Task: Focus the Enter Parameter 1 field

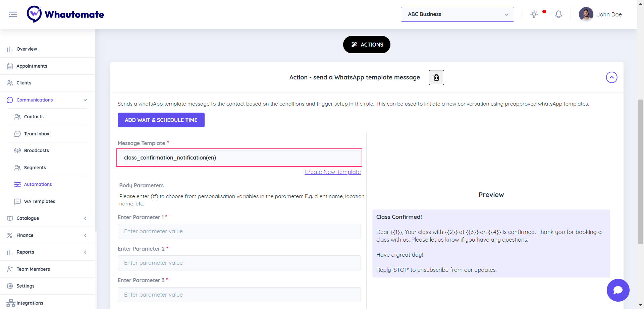Action: point(239,231)
